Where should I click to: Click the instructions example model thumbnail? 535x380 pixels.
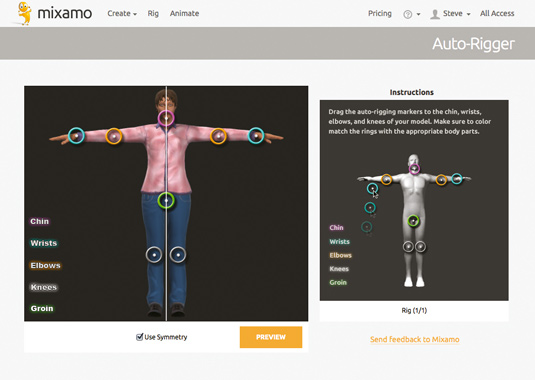[414, 220]
